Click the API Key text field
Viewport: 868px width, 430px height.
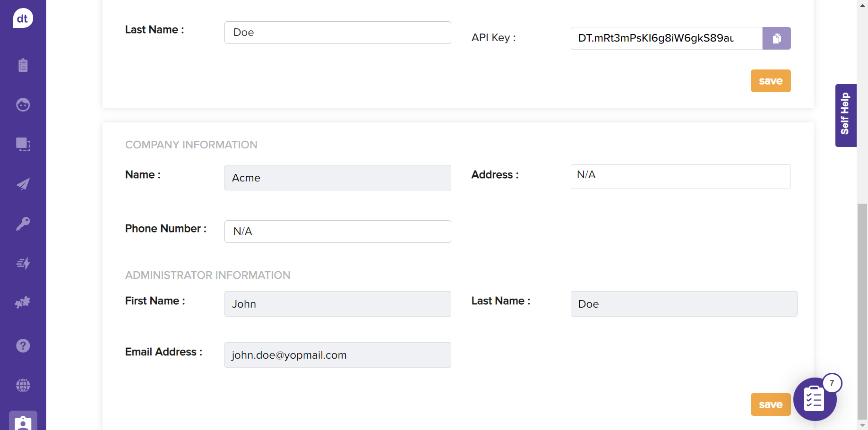(x=666, y=38)
